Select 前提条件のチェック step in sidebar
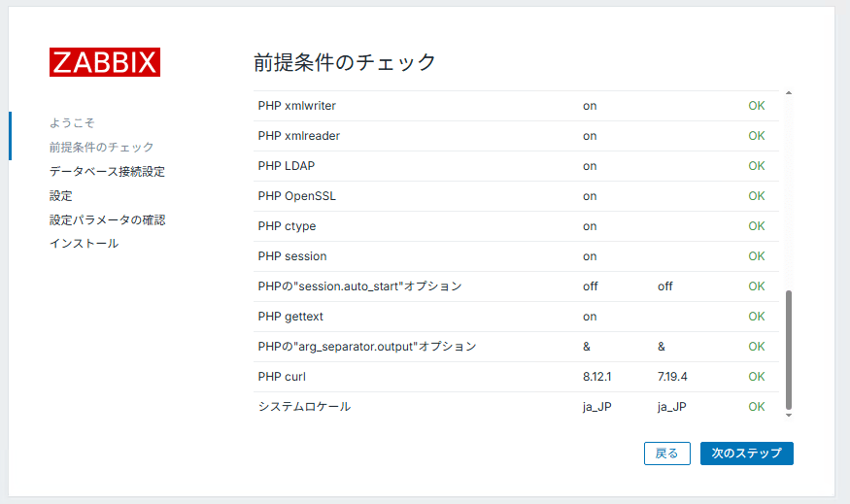This screenshot has height=504, width=850. [101, 148]
